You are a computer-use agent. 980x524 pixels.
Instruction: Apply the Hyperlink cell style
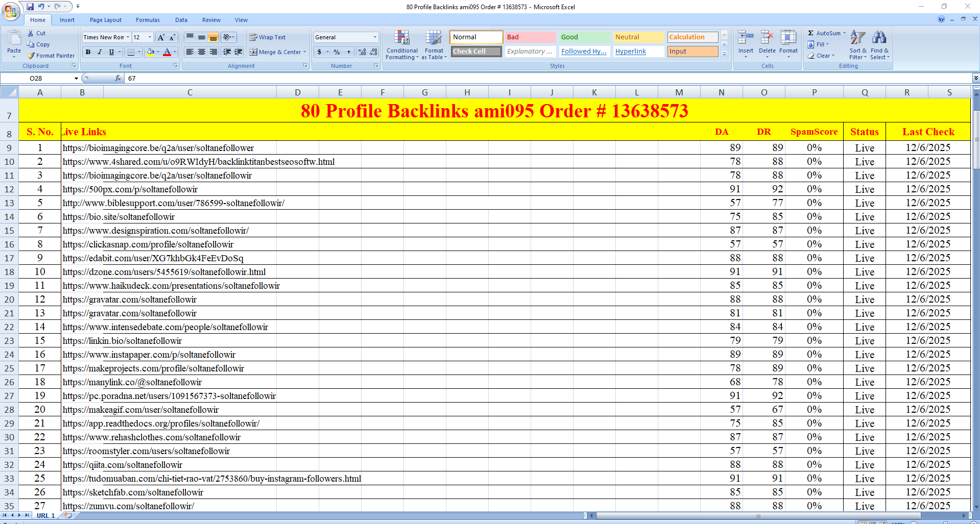coord(632,51)
